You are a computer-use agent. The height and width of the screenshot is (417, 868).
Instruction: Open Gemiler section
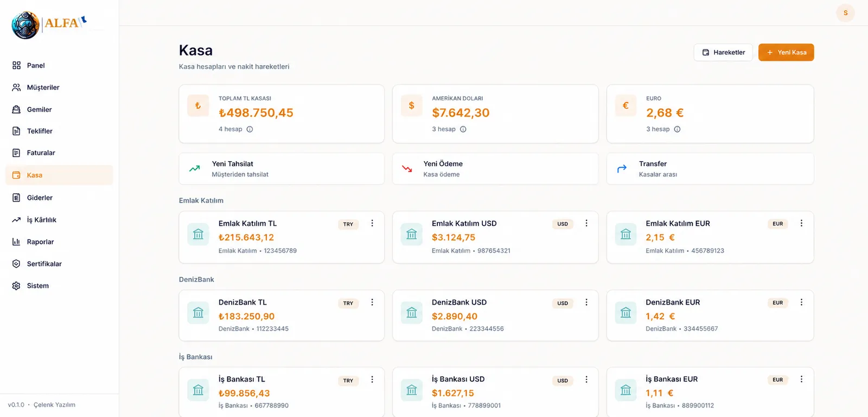[x=59, y=109]
